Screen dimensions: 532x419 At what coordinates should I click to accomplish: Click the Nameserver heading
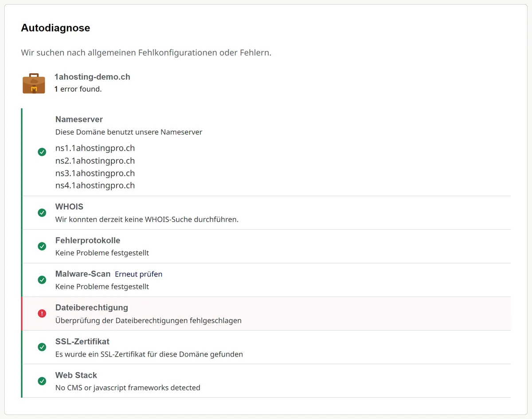[x=79, y=119]
